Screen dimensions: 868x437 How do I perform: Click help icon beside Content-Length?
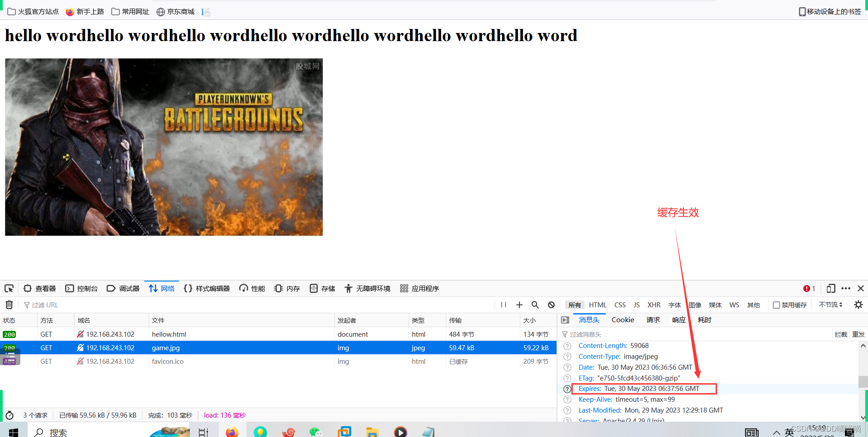point(567,346)
